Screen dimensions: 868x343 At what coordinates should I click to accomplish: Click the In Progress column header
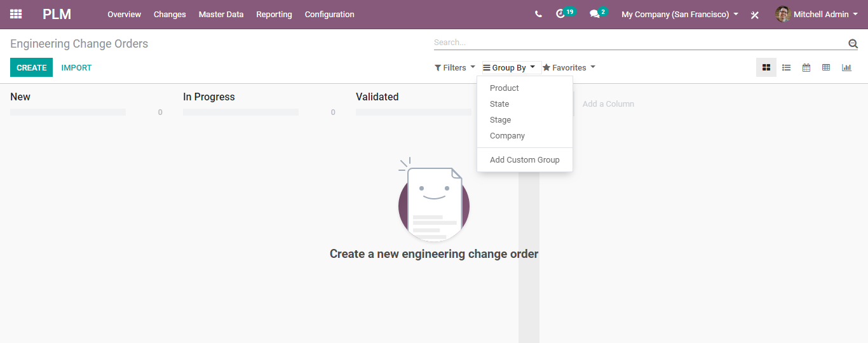(x=209, y=97)
